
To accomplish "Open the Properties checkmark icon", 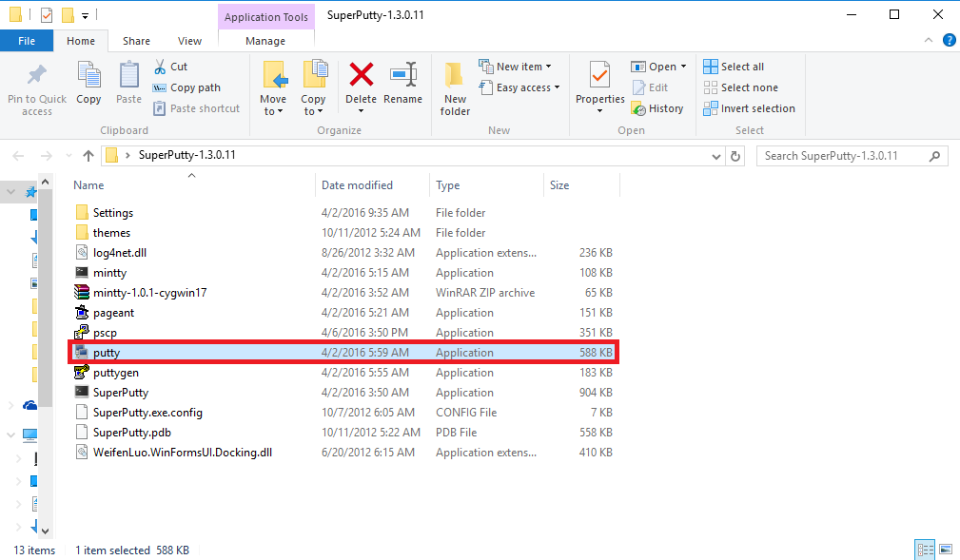I will [599, 75].
